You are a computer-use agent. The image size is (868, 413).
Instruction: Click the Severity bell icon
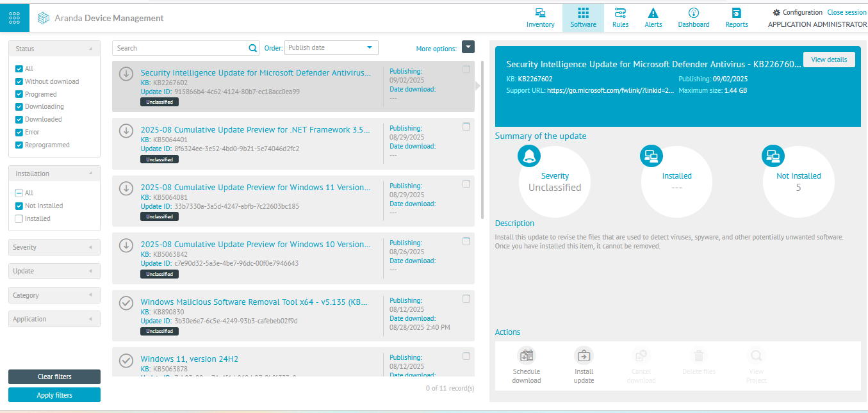coord(529,156)
